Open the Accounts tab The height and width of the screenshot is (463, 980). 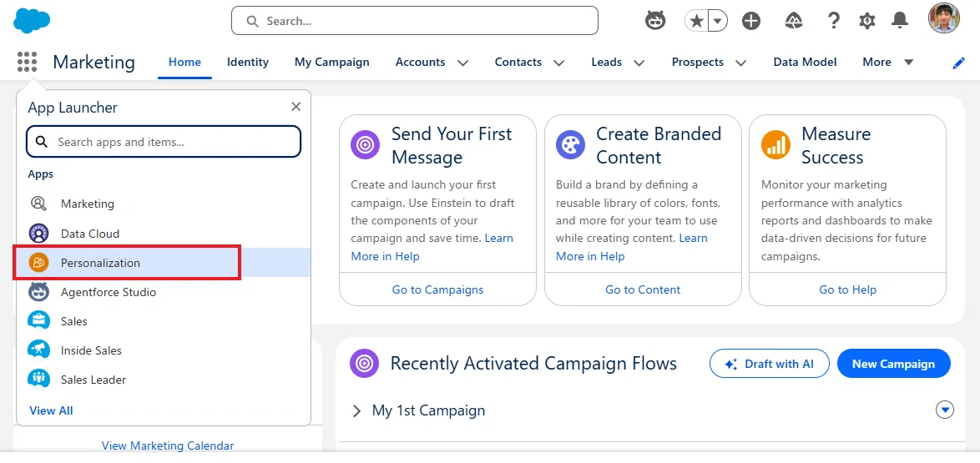point(421,62)
